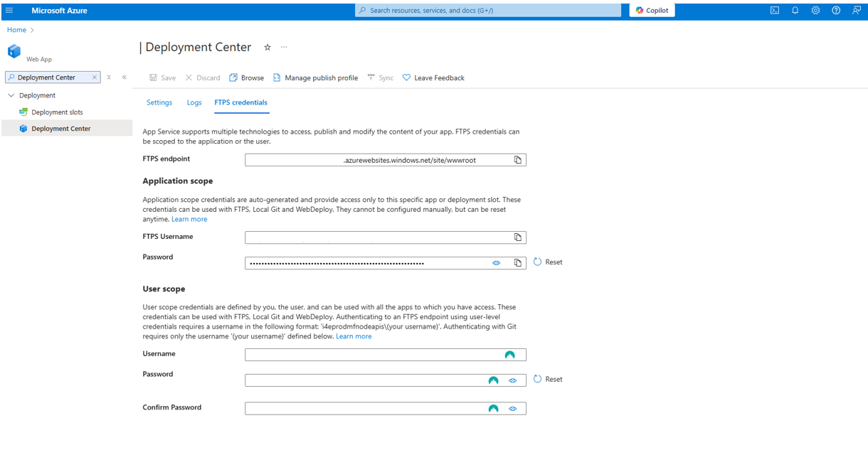The image size is (868, 455).
Task: Collapse the sidebar with double chevron
Action: [125, 77]
